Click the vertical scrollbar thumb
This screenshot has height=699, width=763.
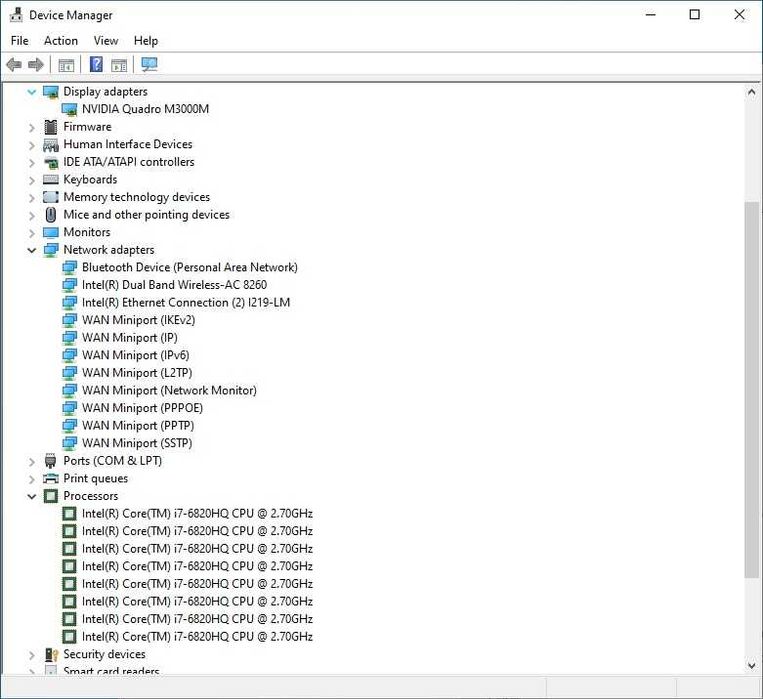pyautogui.click(x=751, y=389)
